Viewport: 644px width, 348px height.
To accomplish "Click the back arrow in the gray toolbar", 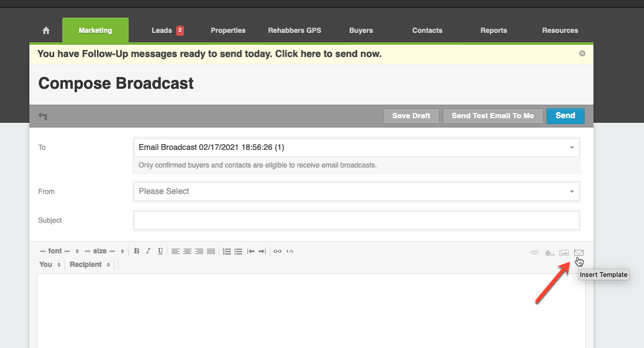I will 43,116.
